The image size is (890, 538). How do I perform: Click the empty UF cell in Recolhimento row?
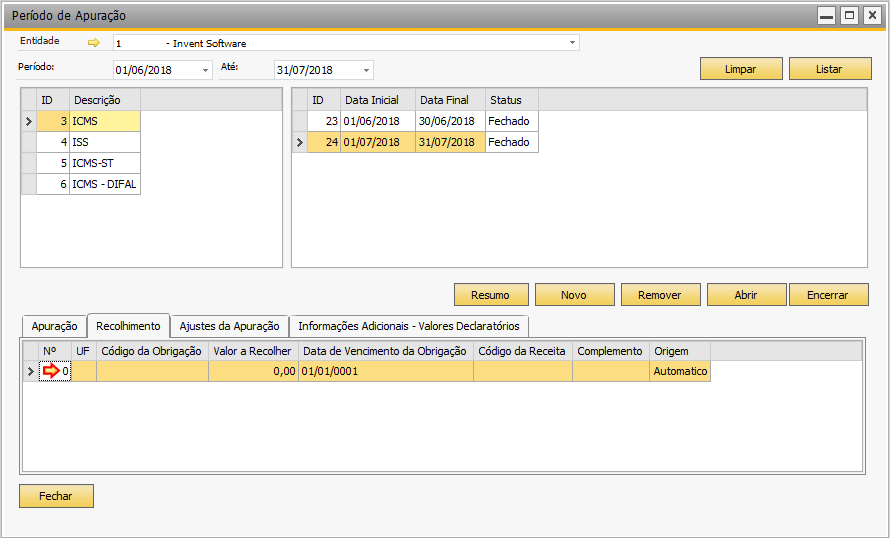coord(84,371)
